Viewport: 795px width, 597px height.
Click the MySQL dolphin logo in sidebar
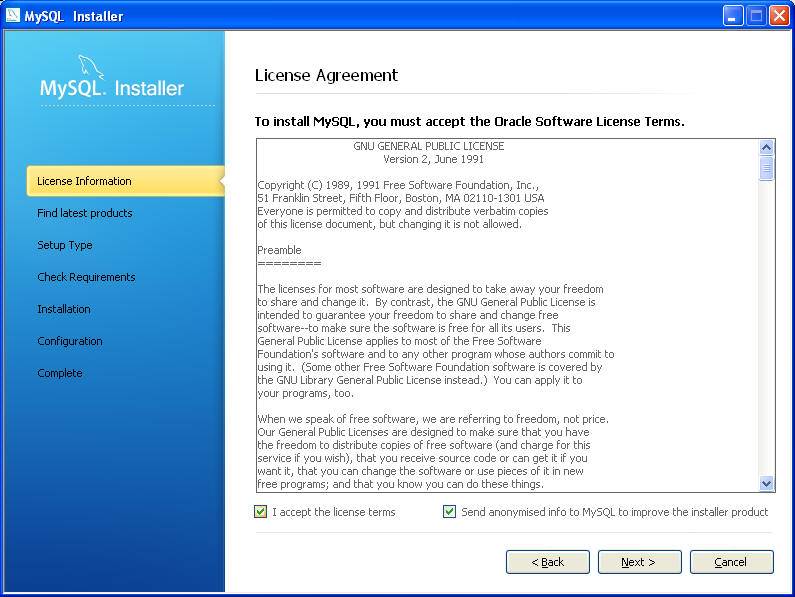[91, 69]
